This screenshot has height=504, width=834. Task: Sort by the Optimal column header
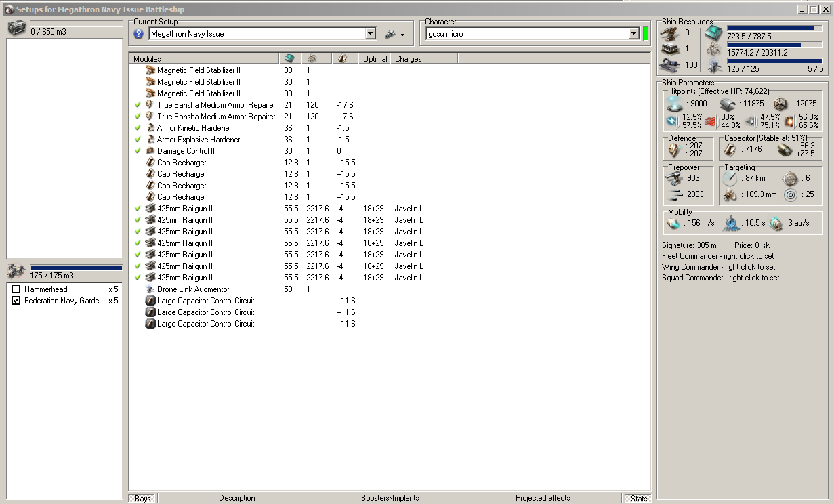click(x=375, y=59)
